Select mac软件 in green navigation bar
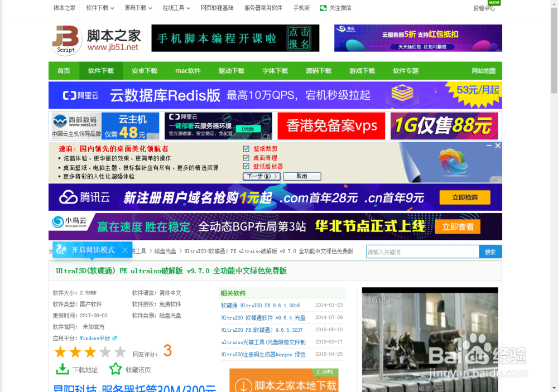Screen dimensions: 558x392 pyautogui.click(x=188, y=71)
